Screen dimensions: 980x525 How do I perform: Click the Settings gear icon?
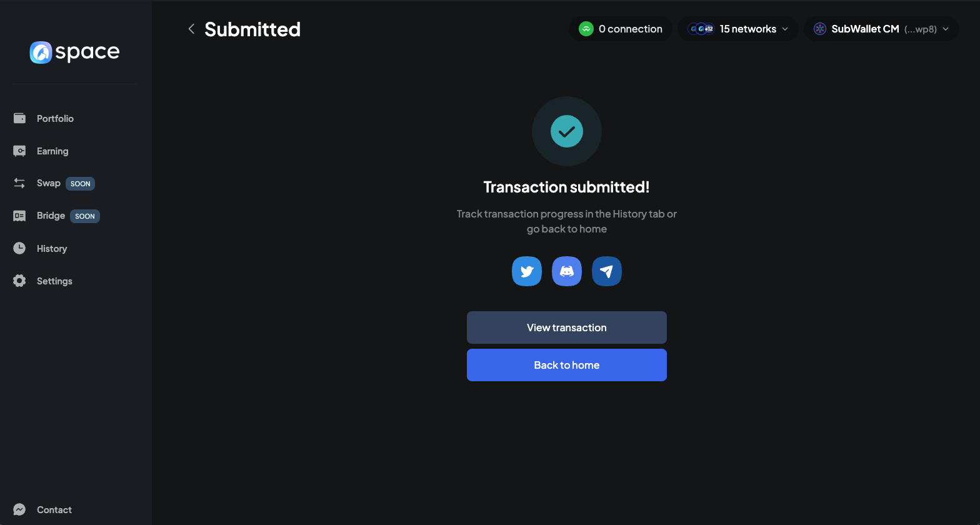point(20,281)
